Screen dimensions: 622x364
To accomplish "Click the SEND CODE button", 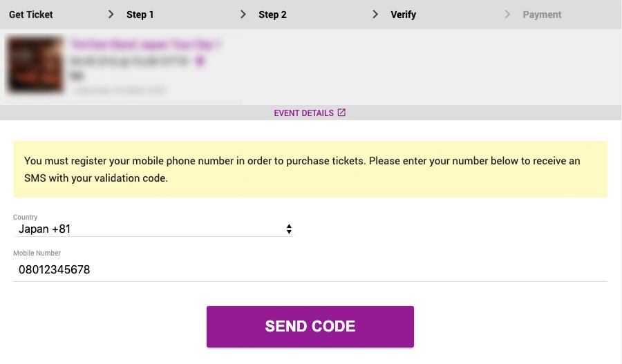I will 310,326.
